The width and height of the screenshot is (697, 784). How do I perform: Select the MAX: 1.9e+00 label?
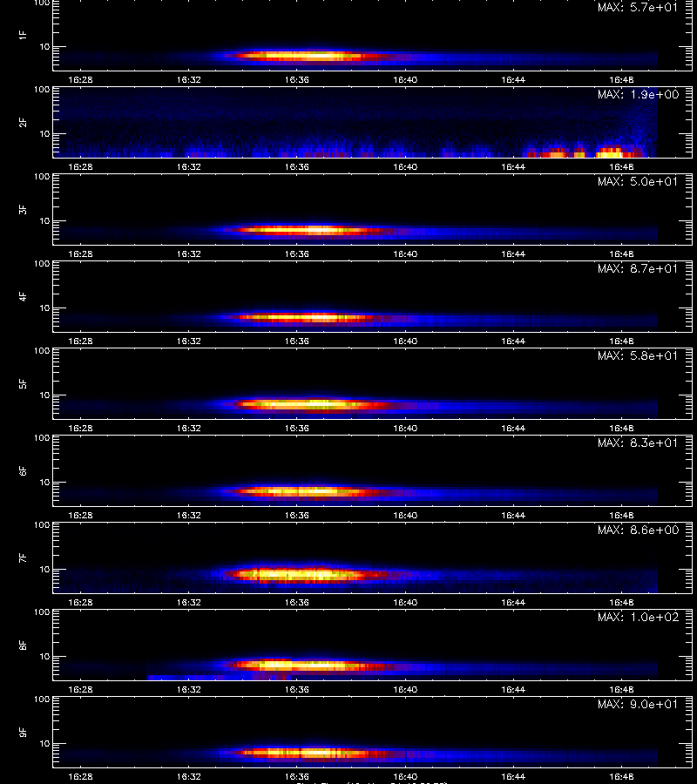click(x=638, y=94)
